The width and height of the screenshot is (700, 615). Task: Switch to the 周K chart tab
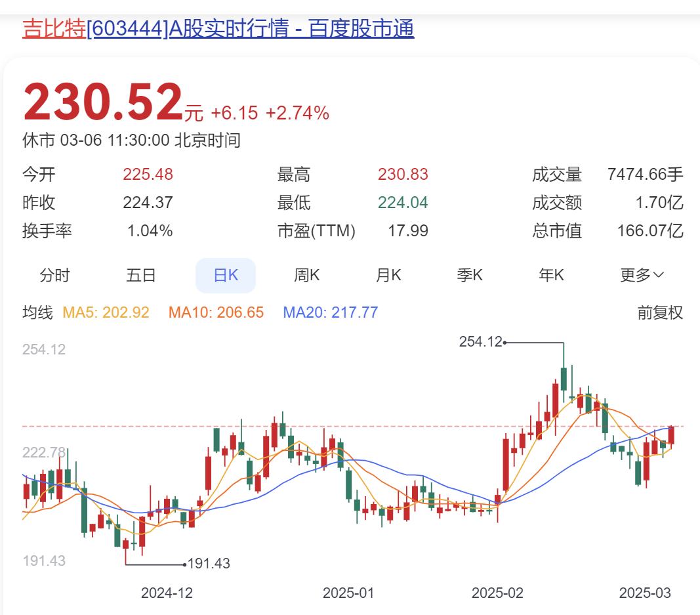(306, 275)
